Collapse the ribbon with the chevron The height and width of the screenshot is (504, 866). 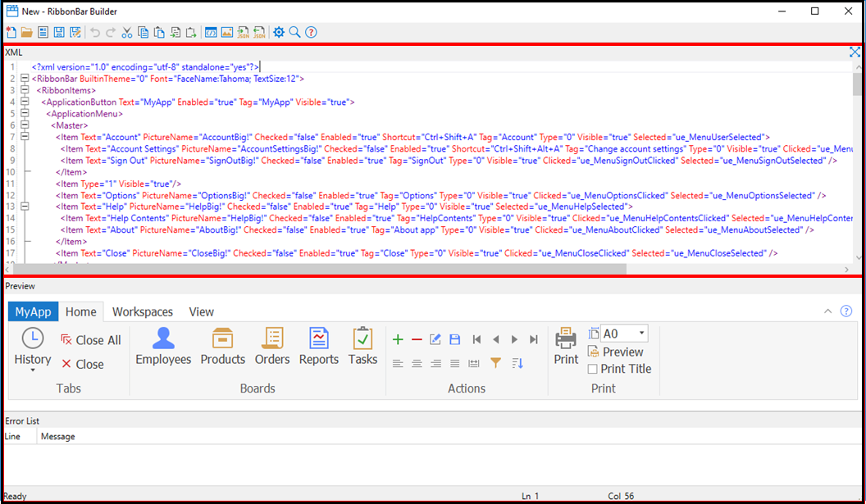tap(827, 311)
